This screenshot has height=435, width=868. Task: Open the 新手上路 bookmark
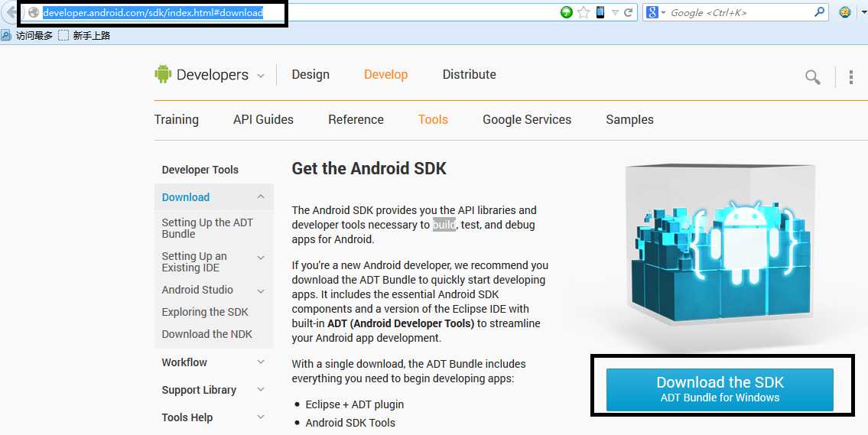85,35
